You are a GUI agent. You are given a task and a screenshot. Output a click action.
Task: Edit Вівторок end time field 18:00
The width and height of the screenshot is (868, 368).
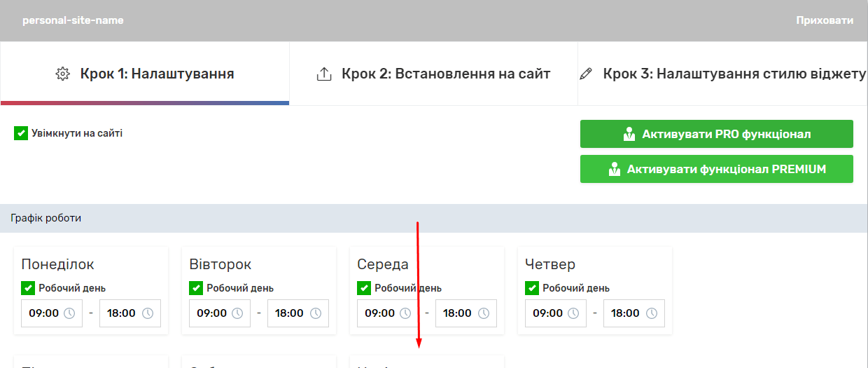click(289, 313)
